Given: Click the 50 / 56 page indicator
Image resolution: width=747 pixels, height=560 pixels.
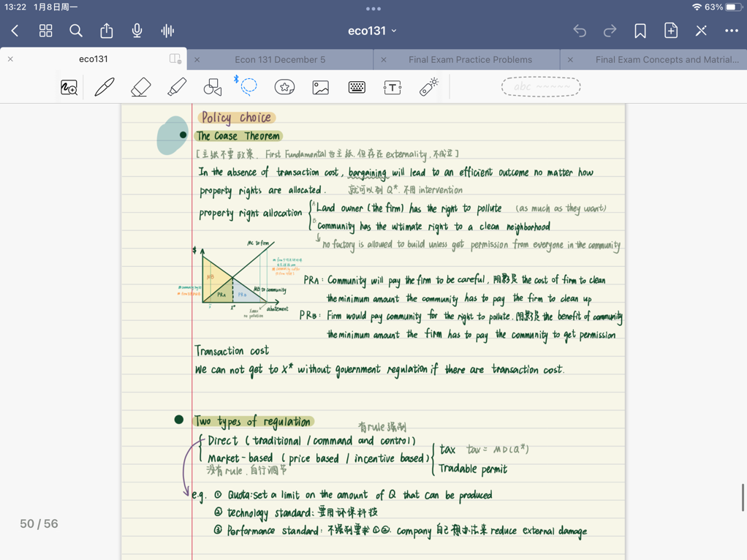Looking at the screenshot, I should 39,523.
